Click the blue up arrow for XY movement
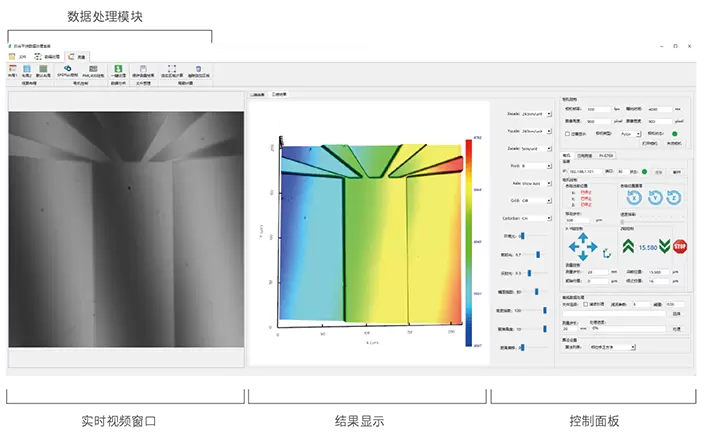The height and width of the screenshot is (447, 715). click(x=584, y=234)
